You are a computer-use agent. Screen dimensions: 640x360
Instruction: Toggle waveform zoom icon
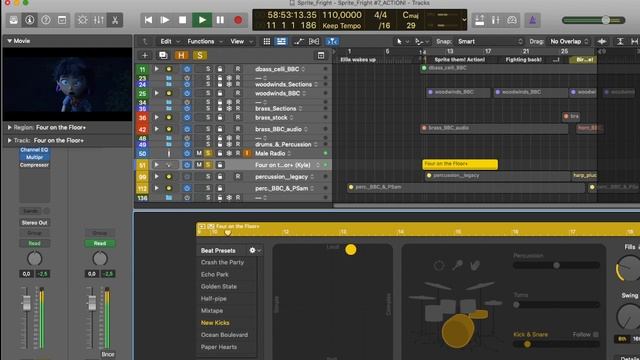pyautogui.click(x=601, y=41)
